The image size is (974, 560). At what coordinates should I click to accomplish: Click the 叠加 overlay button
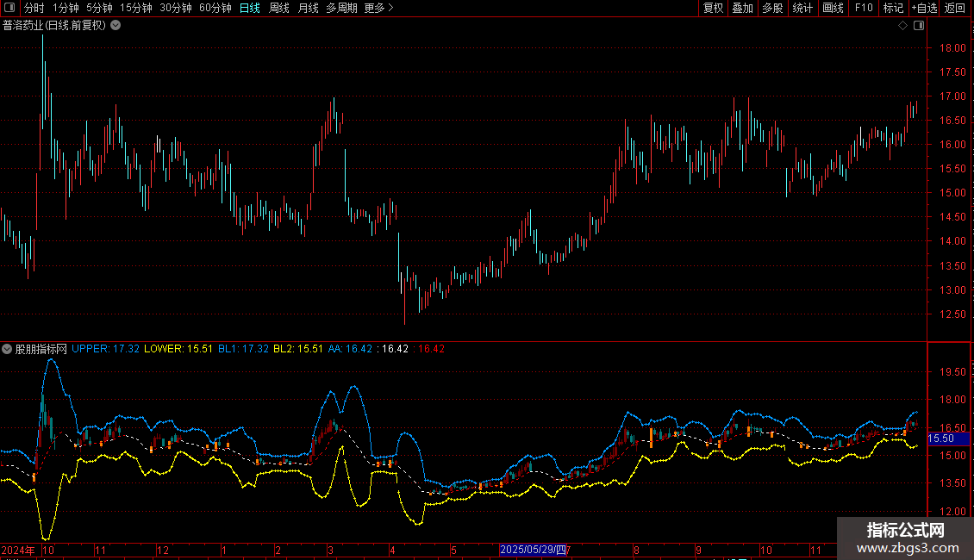click(742, 8)
